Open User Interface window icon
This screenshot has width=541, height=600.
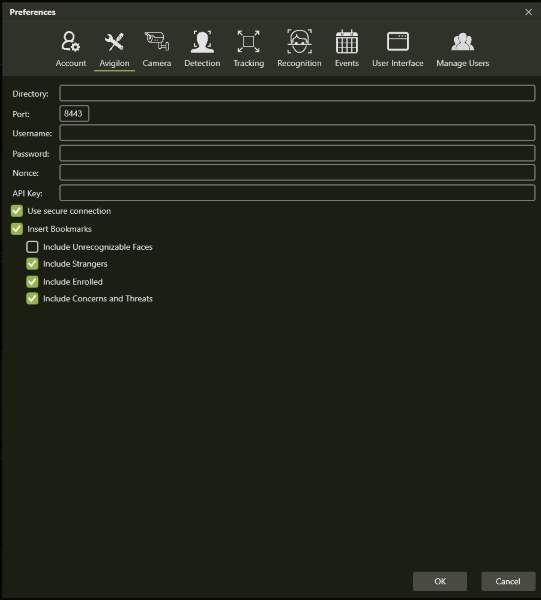click(x=398, y=41)
